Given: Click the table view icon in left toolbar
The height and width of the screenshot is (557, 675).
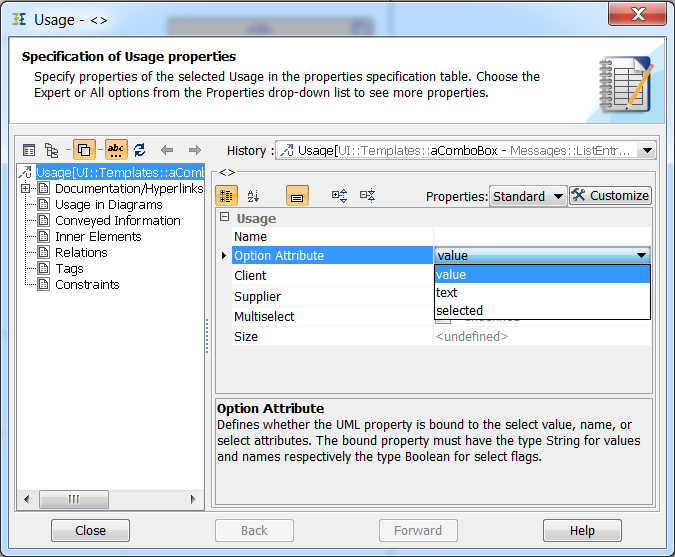Looking at the screenshot, I should point(29,150).
